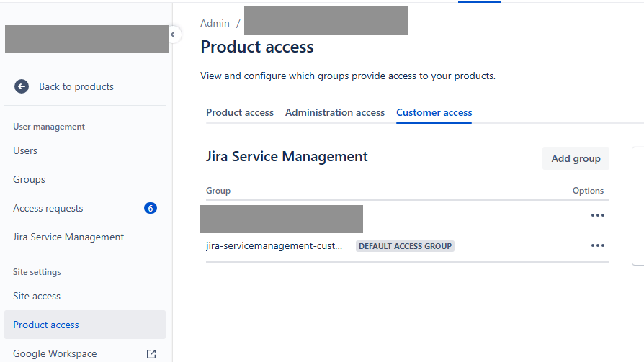Screen dimensions: 644x362
Task: Click the Site settings section label
Action: (37, 272)
